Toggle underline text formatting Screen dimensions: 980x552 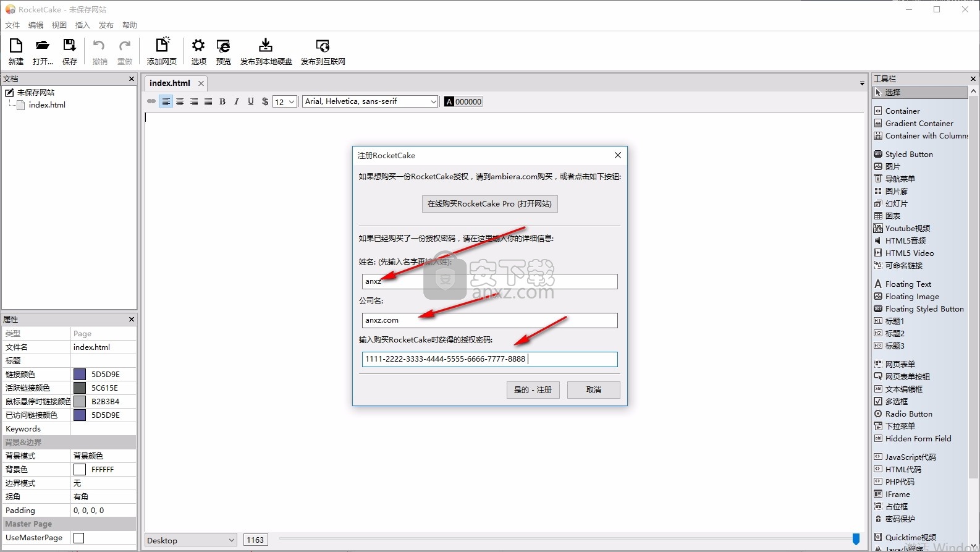pos(251,101)
